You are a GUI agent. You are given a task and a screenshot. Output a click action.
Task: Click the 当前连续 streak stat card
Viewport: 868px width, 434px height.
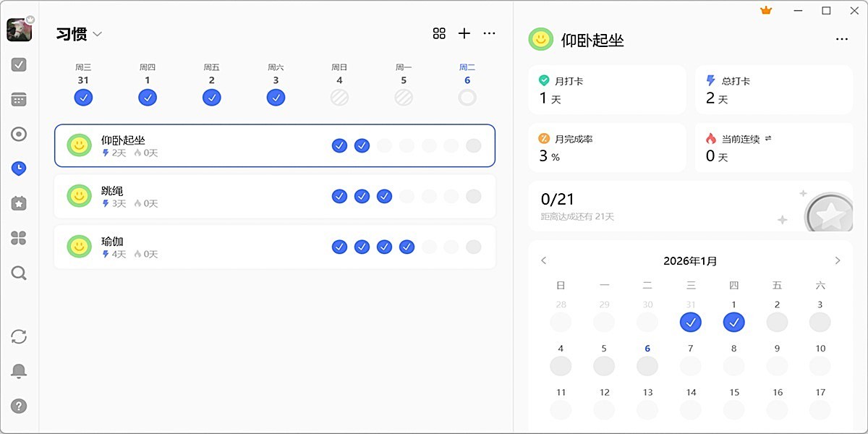(773, 148)
